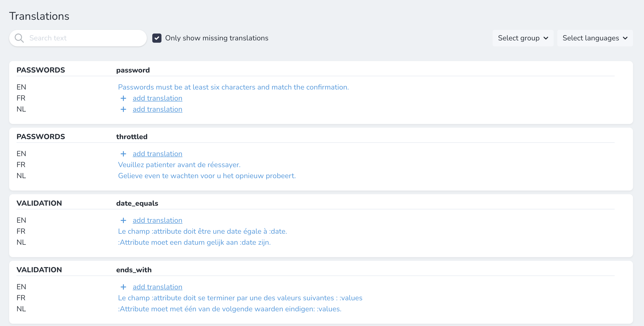Open the Select group dropdown
The height and width of the screenshot is (326, 644).
523,38
